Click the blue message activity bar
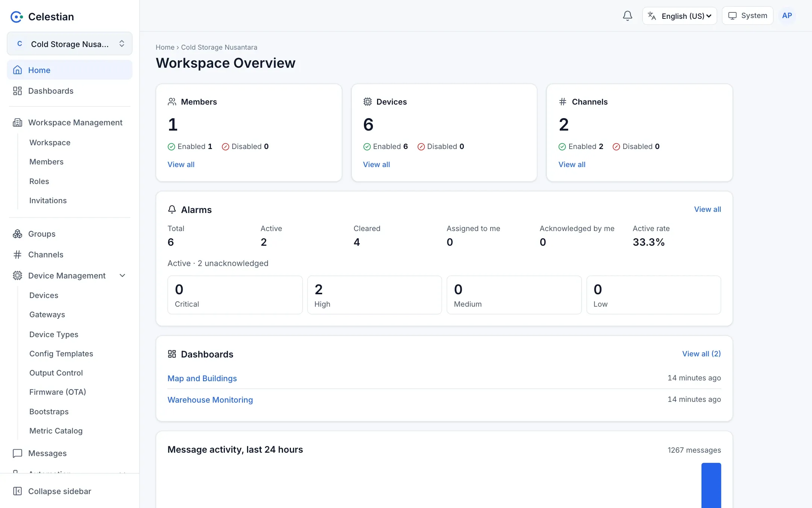The height and width of the screenshot is (508, 812). tap(711, 485)
